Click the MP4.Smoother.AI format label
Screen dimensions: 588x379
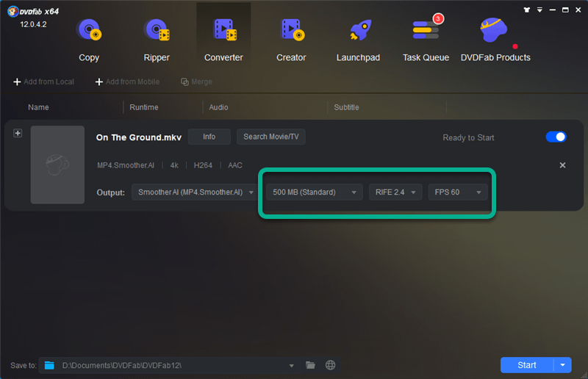126,165
